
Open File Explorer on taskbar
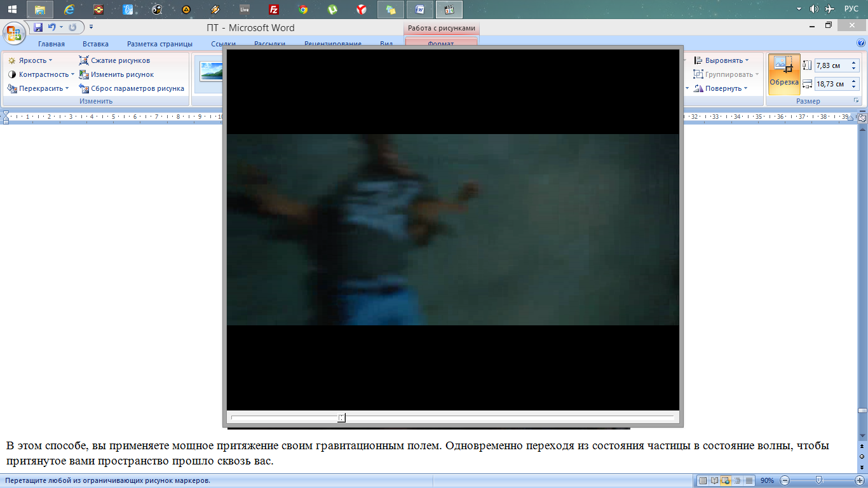click(x=40, y=10)
